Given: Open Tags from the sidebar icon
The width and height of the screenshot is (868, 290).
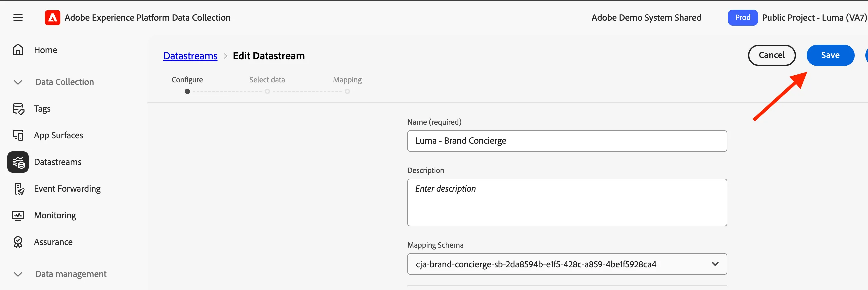Looking at the screenshot, I should pyautogui.click(x=18, y=109).
